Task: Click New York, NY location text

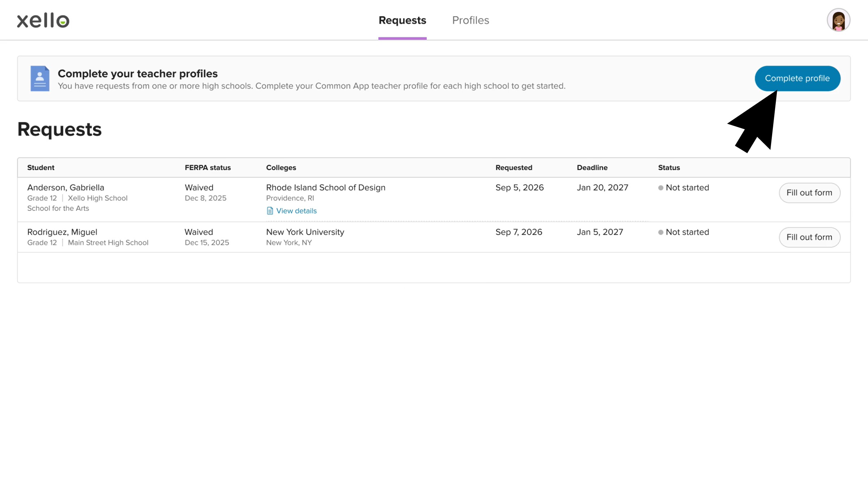Action: tap(289, 243)
